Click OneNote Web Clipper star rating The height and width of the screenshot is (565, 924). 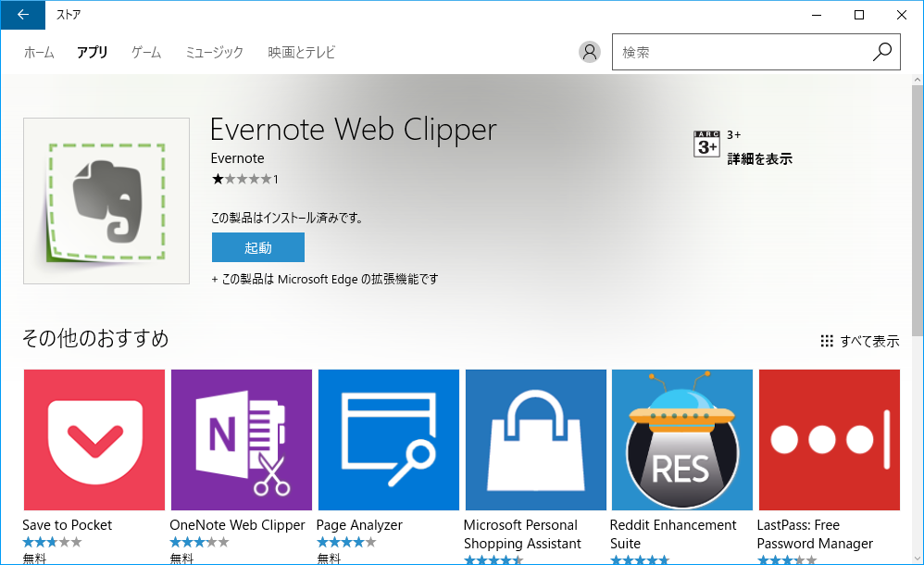[x=199, y=542]
